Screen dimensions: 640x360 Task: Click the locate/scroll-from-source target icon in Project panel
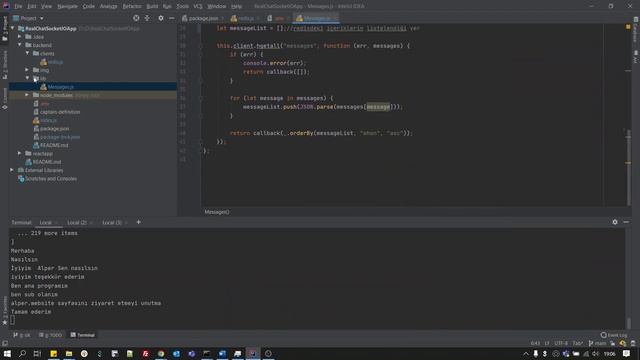click(x=136, y=18)
